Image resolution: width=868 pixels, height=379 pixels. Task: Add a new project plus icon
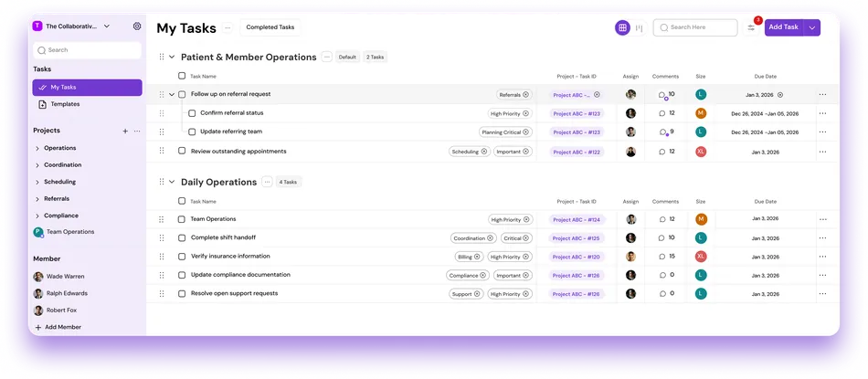[125, 132]
